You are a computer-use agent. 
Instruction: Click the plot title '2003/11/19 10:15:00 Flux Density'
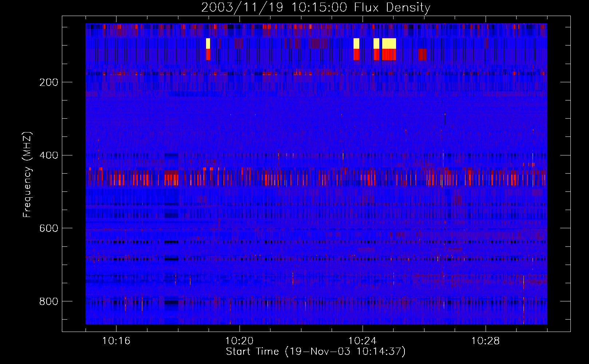click(316, 7)
